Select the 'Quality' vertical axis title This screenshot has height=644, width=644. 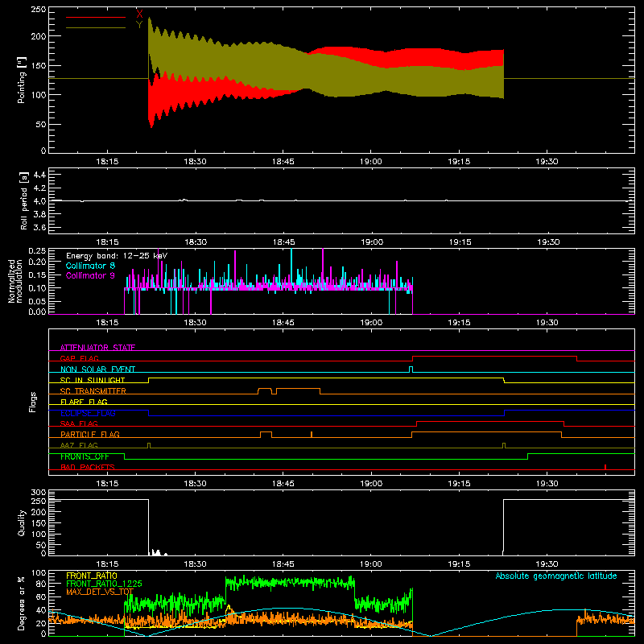point(22,522)
